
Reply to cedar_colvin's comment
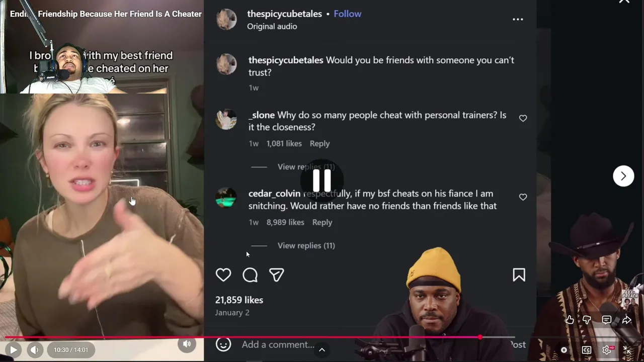click(322, 222)
